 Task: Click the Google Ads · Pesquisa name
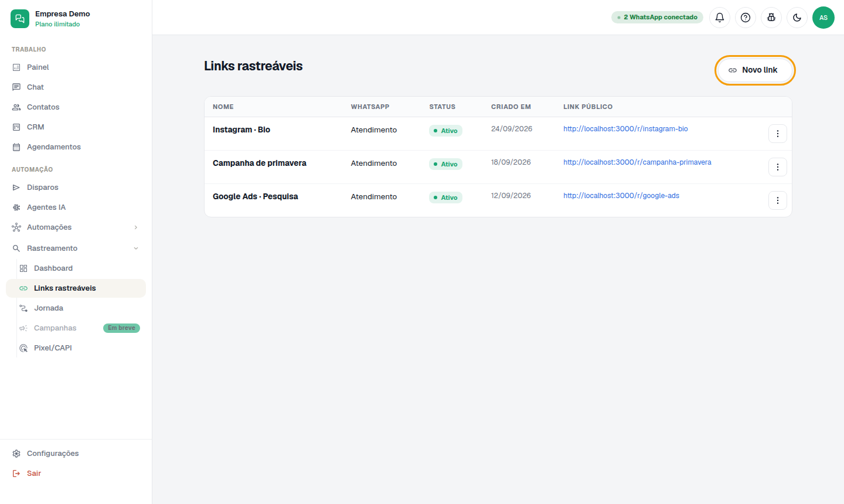(256, 196)
